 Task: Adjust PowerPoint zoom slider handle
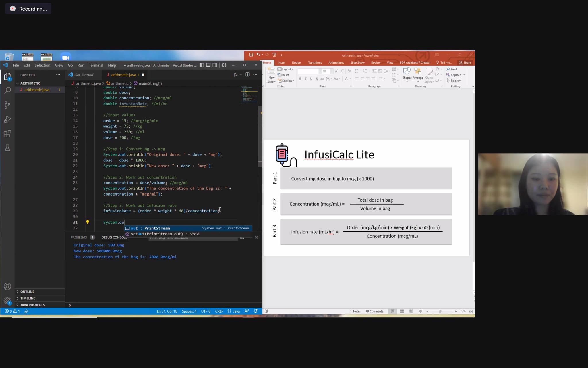[440, 311]
